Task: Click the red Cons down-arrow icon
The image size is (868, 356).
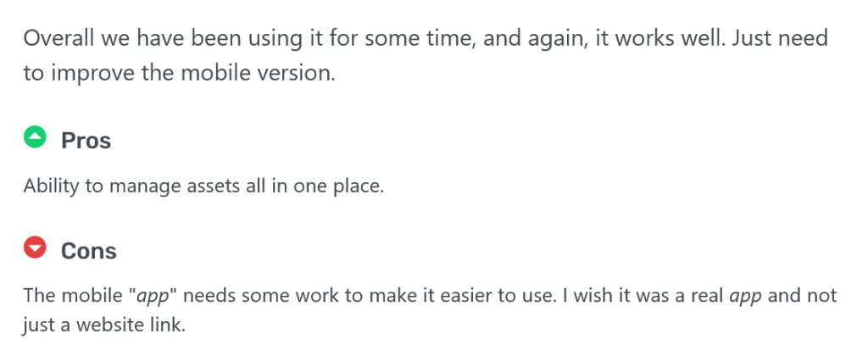Action: (35, 248)
